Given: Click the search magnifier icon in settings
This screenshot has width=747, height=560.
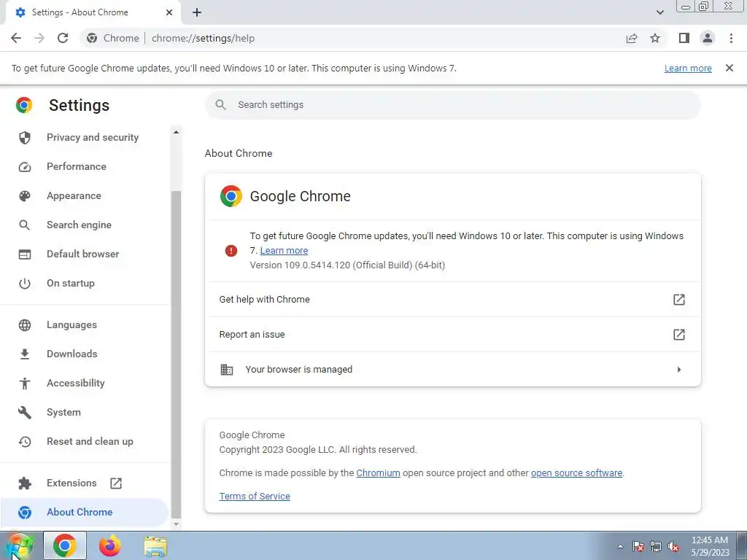Looking at the screenshot, I should click(x=220, y=105).
